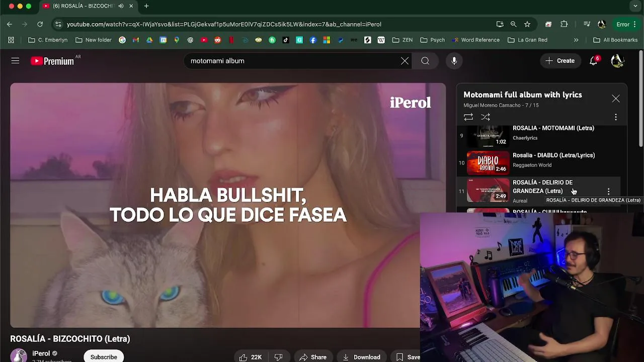Screen dimensions: 644x362
Task: Click Chrome Error update button
Action: pyautogui.click(x=623, y=24)
